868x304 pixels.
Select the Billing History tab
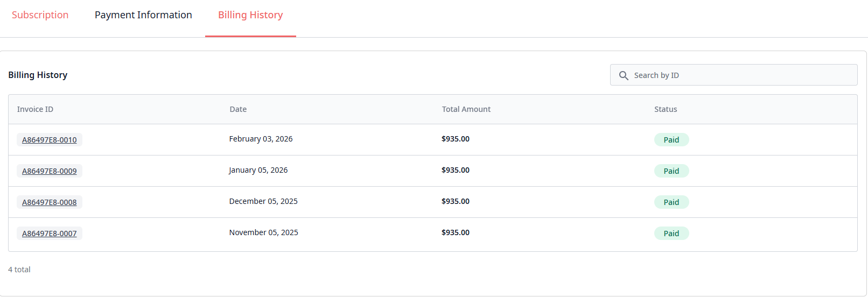250,15
